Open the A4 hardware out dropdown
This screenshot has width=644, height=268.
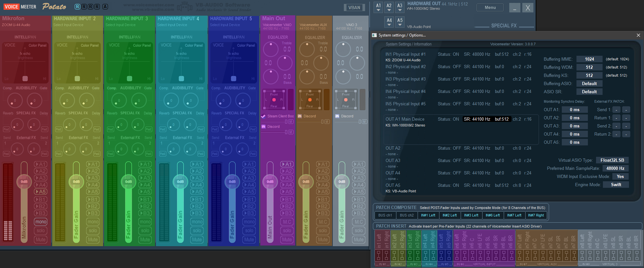click(x=389, y=22)
